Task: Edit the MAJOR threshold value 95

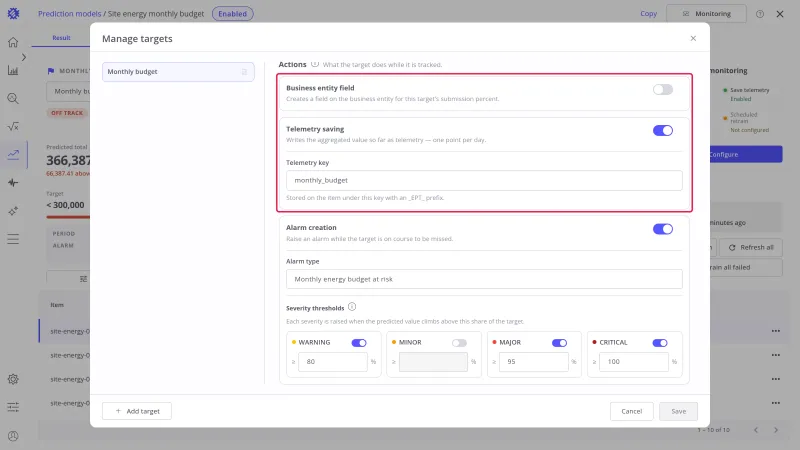Action: (x=534, y=362)
